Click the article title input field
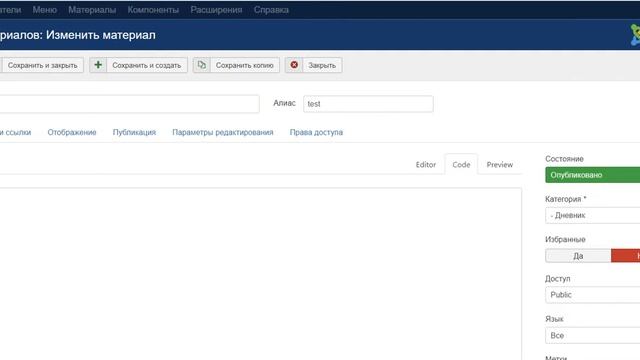The width and height of the screenshot is (640, 360). tap(129, 104)
